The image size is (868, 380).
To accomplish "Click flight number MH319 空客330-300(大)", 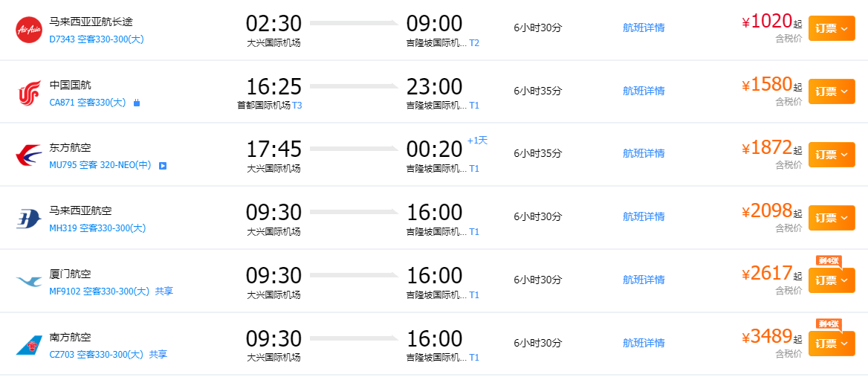I will point(97,228).
